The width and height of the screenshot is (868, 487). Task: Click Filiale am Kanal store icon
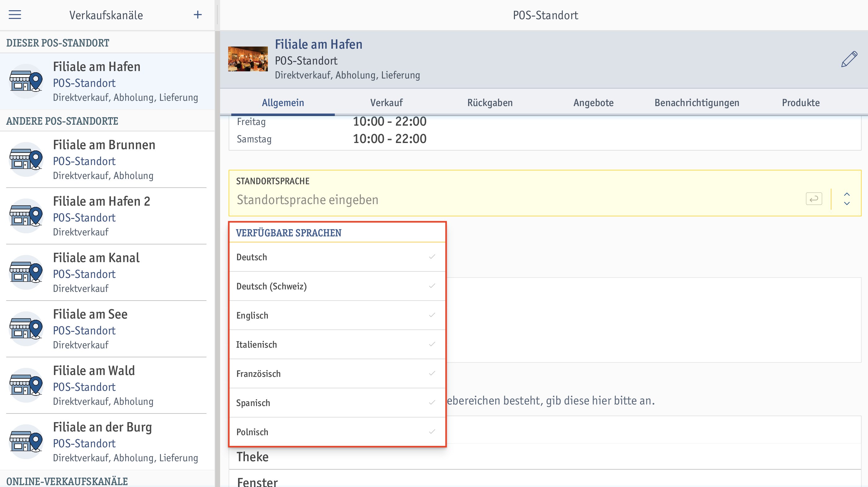26,272
